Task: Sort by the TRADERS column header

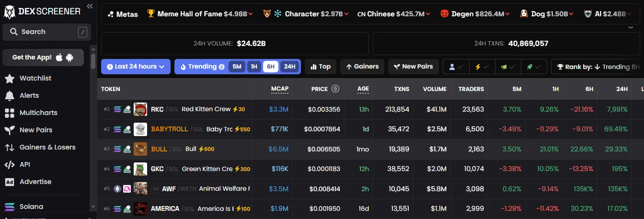Action: (x=471, y=89)
